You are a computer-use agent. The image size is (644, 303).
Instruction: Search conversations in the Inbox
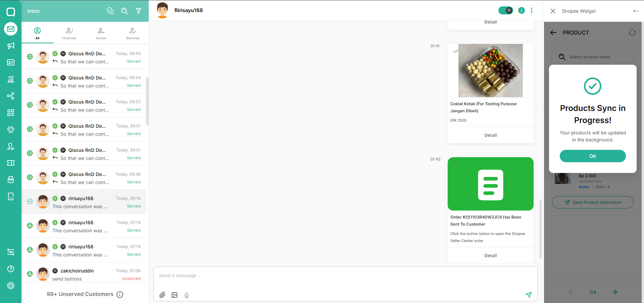coord(125,11)
